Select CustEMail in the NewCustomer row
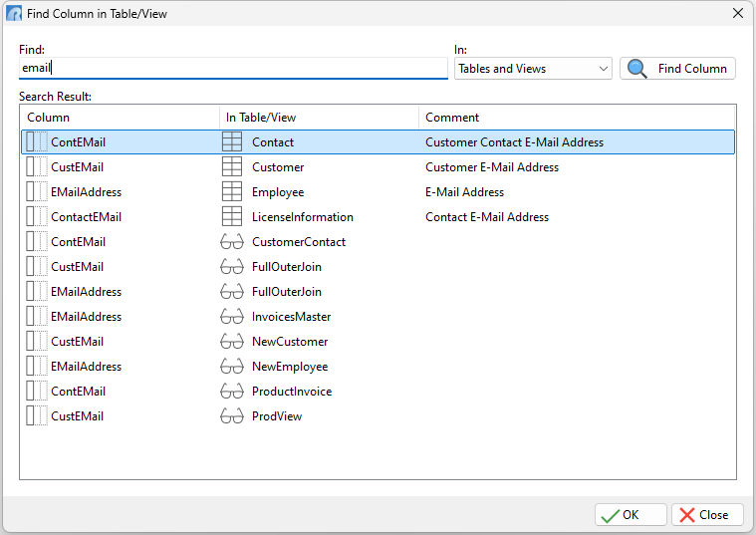The width and height of the screenshot is (756, 535). 77,342
